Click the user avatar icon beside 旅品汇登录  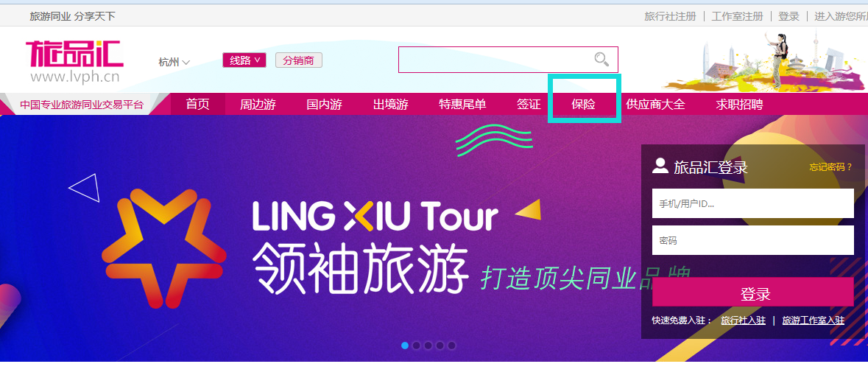pyautogui.click(x=660, y=167)
